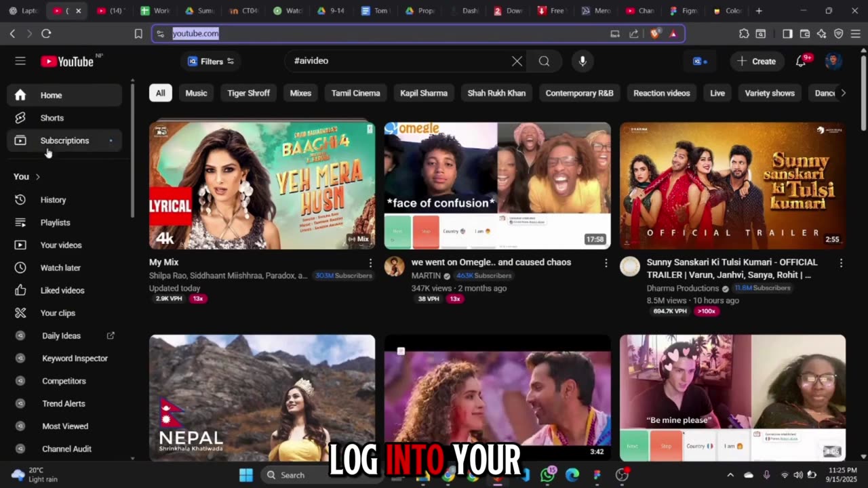Open the vidIQ Filters button
868x488 pixels.
click(x=211, y=61)
